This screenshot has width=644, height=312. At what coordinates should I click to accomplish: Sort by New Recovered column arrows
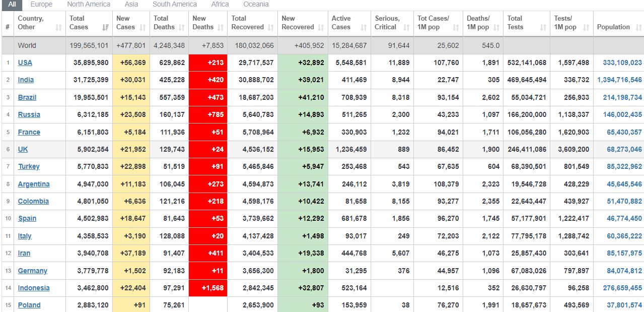tap(321, 27)
